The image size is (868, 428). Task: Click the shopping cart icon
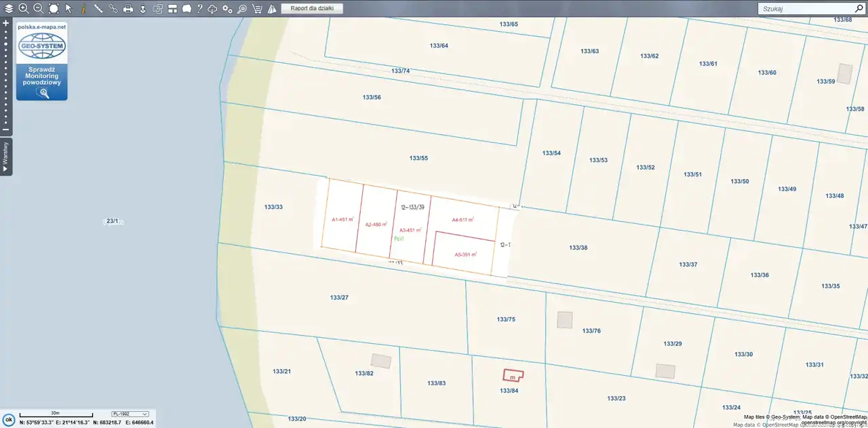pyautogui.click(x=257, y=9)
